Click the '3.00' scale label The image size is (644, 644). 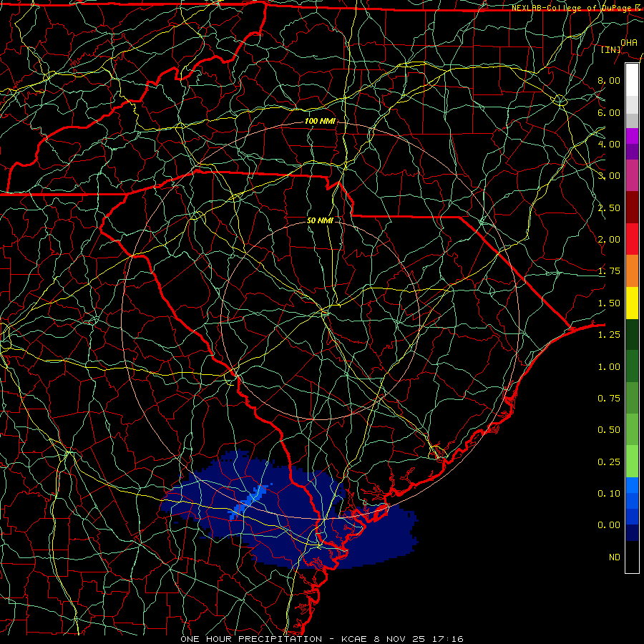[609, 176]
